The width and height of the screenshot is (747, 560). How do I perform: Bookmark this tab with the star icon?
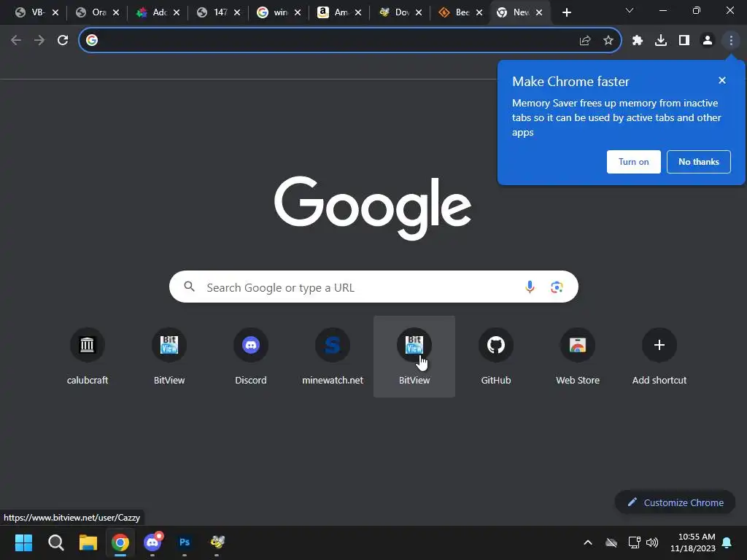(x=608, y=41)
